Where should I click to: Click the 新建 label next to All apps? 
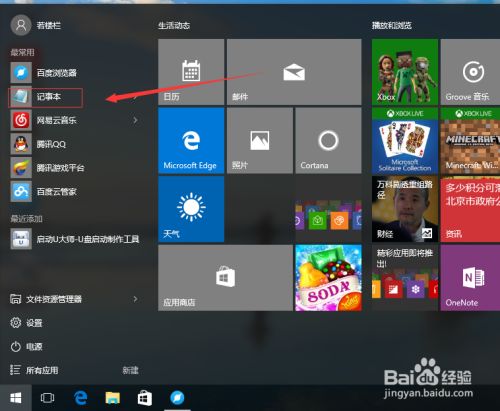[x=130, y=370]
